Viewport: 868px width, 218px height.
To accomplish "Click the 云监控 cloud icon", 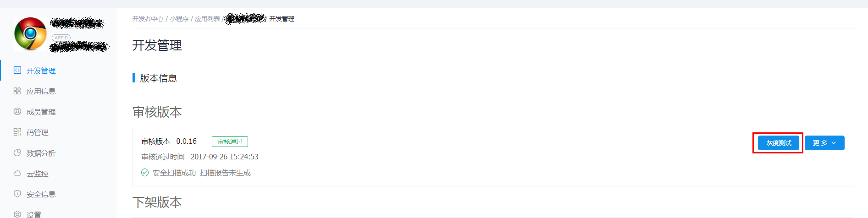I will [17, 173].
